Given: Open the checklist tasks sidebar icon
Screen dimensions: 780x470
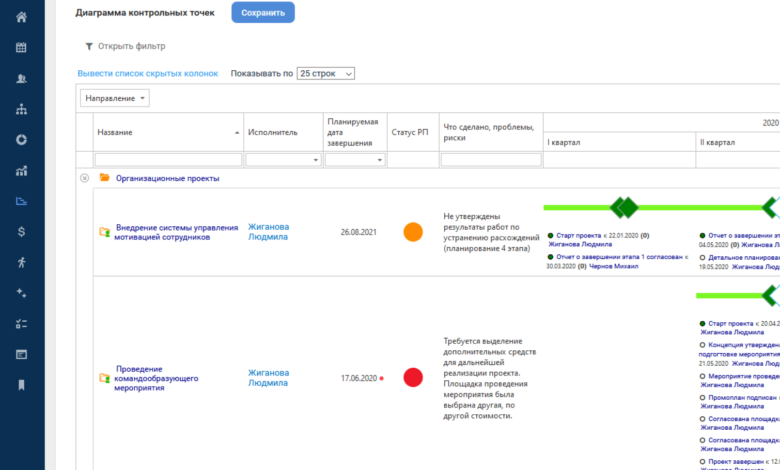Looking at the screenshot, I should [21, 323].
